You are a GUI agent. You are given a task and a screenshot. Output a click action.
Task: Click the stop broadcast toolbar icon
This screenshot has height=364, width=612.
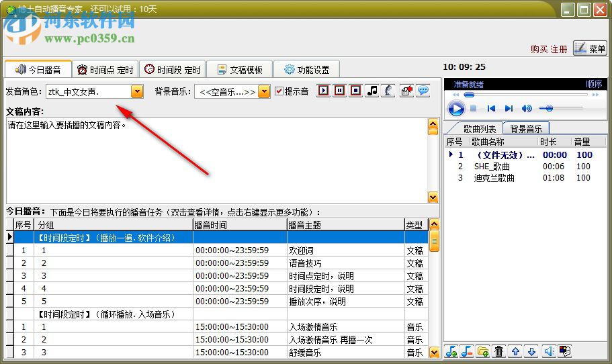click(355, 91)
